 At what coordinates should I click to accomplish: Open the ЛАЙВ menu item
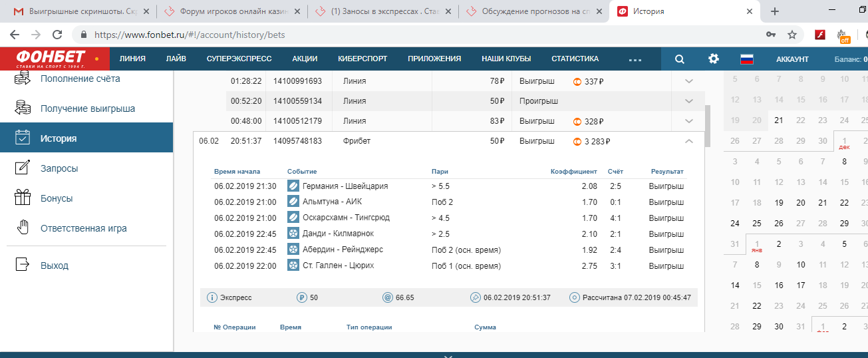[176, 59]
